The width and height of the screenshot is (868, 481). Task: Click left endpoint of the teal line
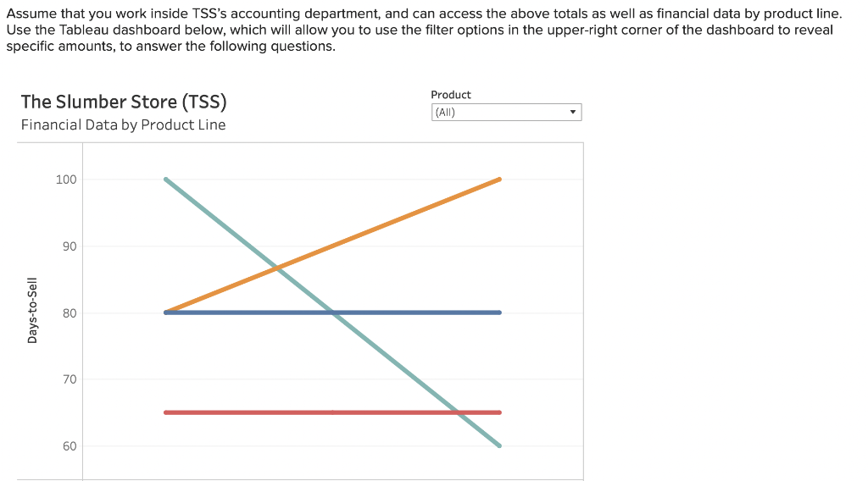point(166,180)
